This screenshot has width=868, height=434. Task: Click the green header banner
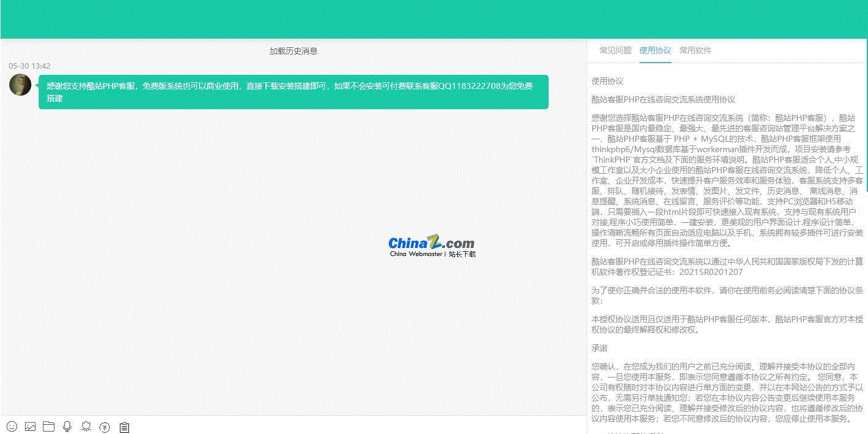pyautogui.click(x=434, y=19)
